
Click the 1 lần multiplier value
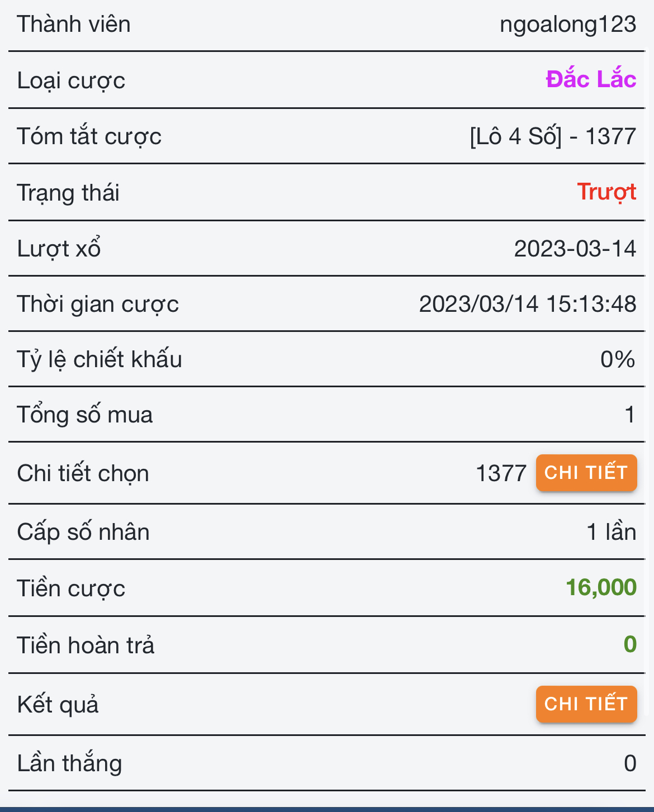point(611,532)
